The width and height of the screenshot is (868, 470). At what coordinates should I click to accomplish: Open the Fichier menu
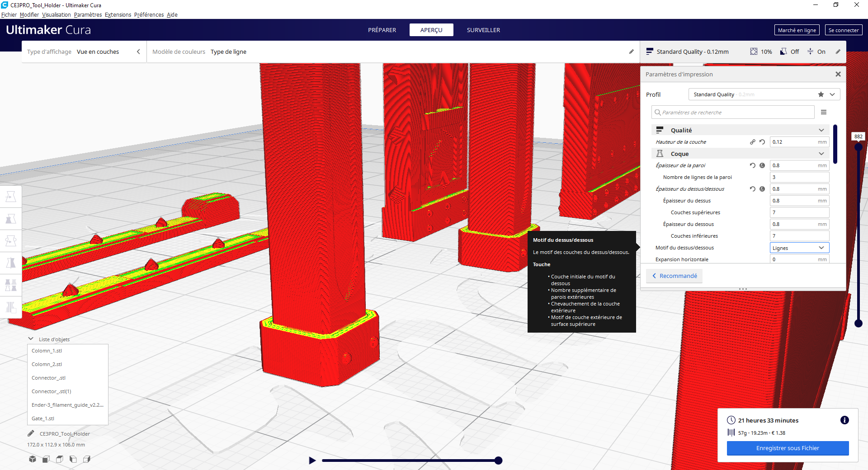click(x=9, y=14)
